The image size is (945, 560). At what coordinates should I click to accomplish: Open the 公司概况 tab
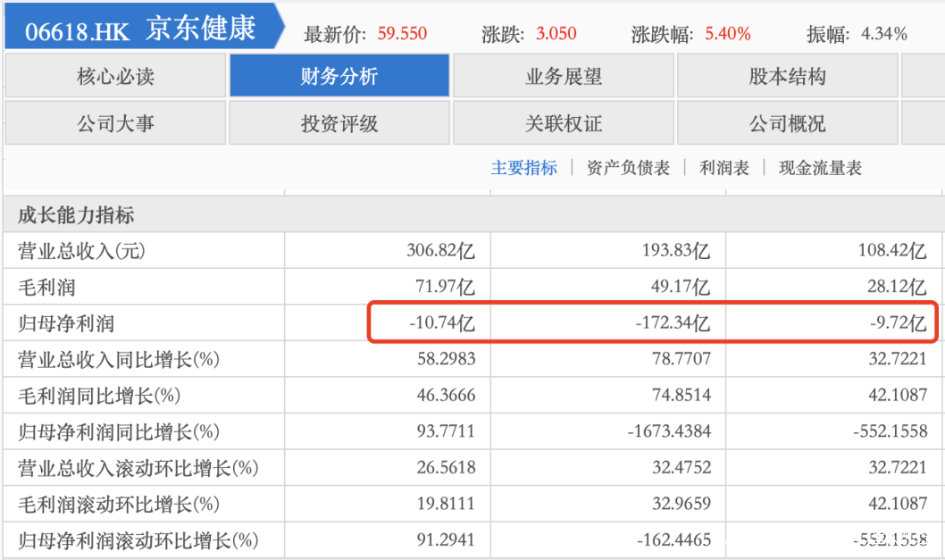click(x=788, y=123)
